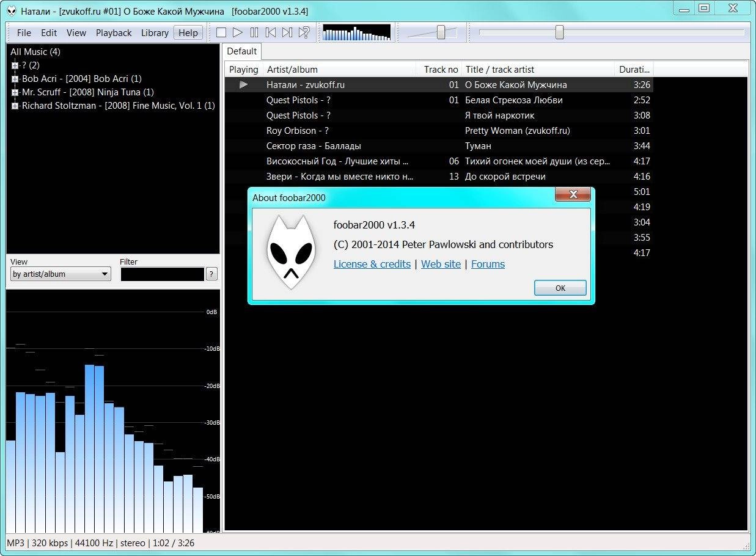The height and width of the screenshot is (556, 756).
Task: Sort by the Artist/album column header
Action: click(339, 69)
